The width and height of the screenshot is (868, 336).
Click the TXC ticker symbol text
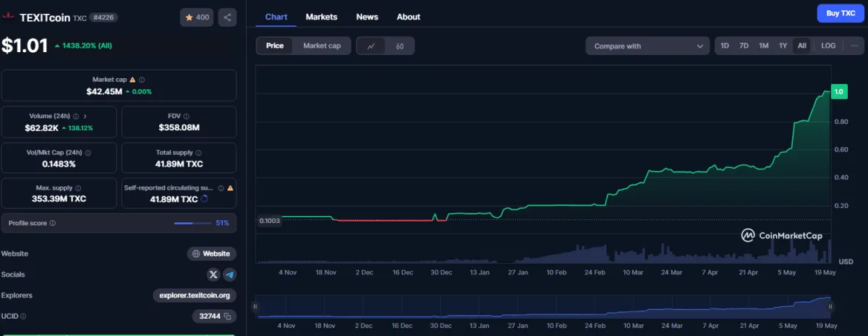click(x=80, y=18)
